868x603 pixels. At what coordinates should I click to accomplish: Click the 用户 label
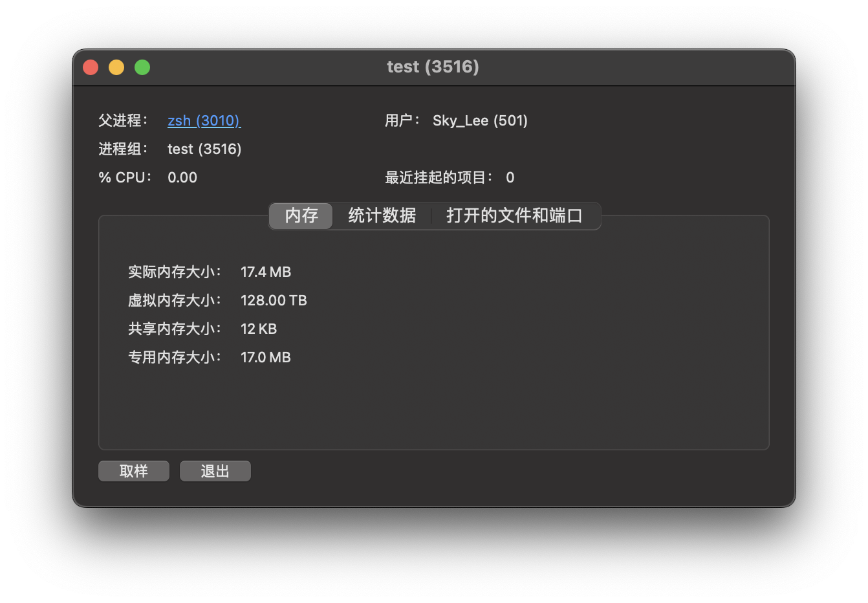pos(402,121)
